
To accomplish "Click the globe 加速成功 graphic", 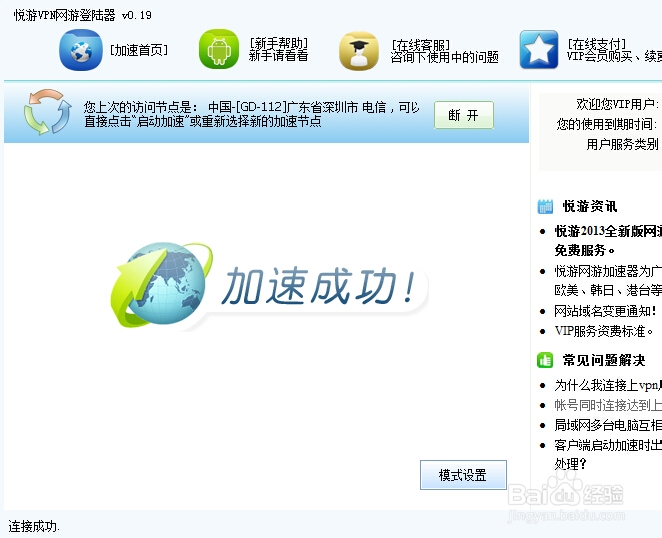I will click(269, 285).
